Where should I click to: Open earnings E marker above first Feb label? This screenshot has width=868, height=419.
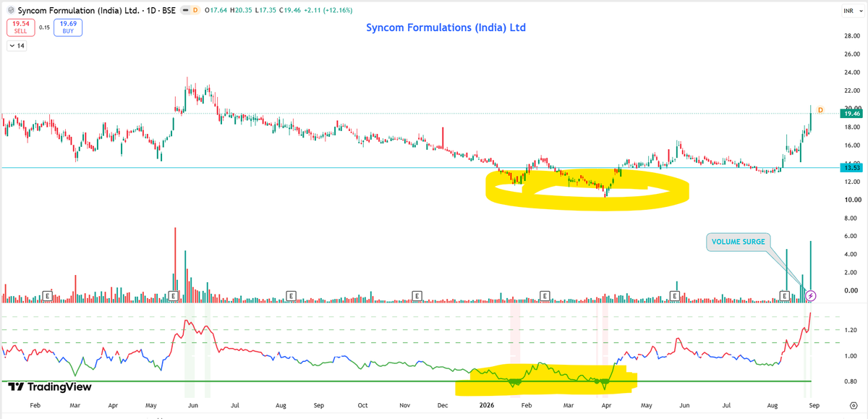(47, 295)
